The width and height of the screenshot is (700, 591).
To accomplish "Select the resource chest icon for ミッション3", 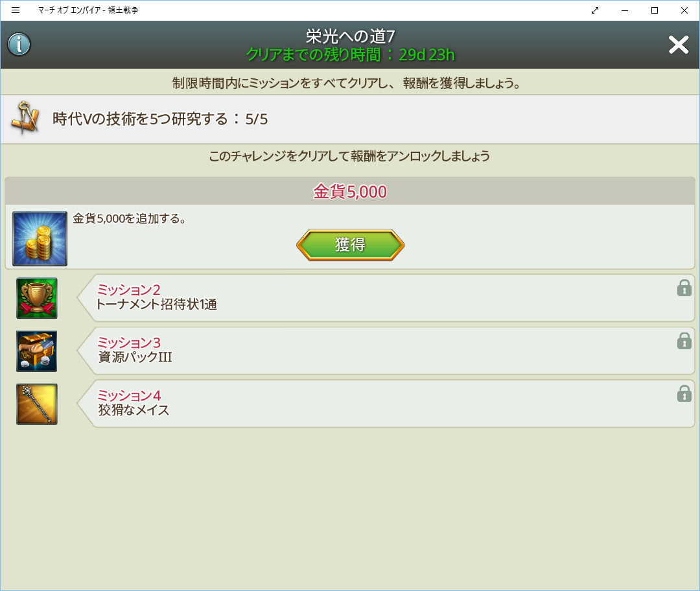I will (x=36, y=351).
